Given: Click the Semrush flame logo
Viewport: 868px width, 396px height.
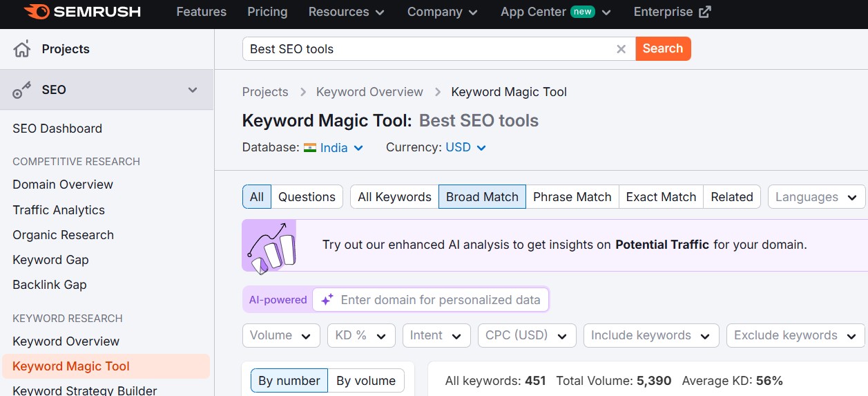Looking at the screenshot, I should pyautogui.click(x=36, y=12).
